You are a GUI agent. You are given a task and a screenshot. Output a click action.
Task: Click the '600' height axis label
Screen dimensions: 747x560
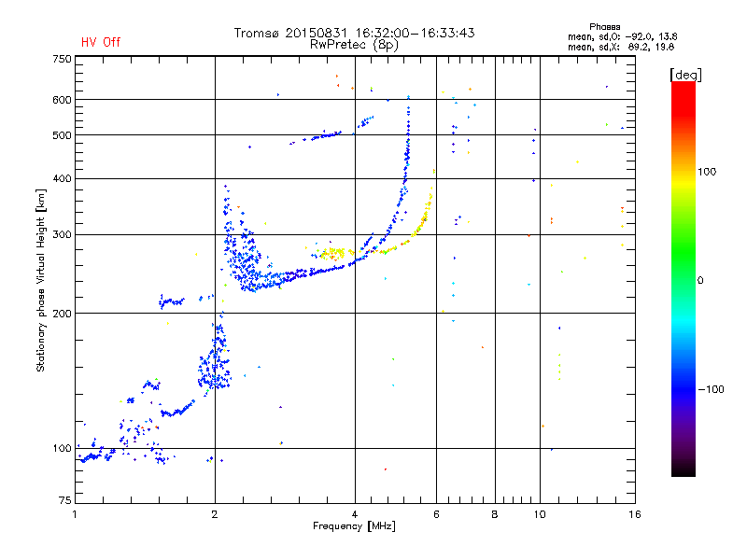click(x=62, y=100)
